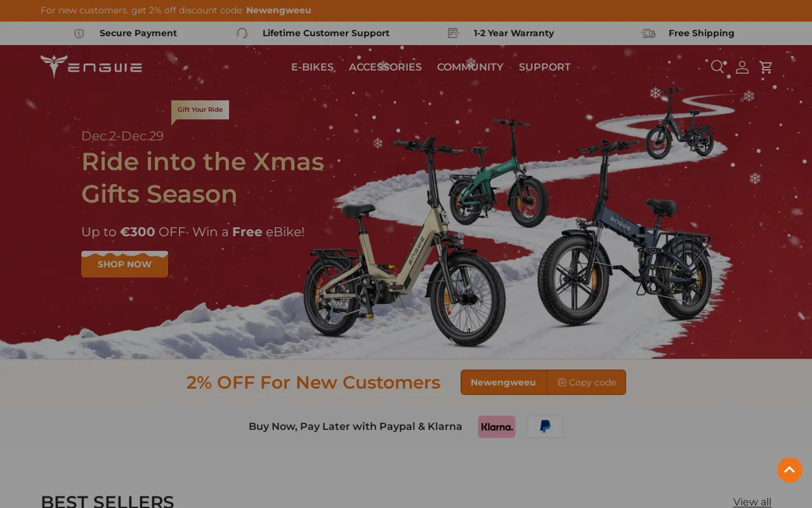Open the SUPPORT menu
Image resolution: width=812 pixels, height=508 pixels.
click(x=545, y=67)
